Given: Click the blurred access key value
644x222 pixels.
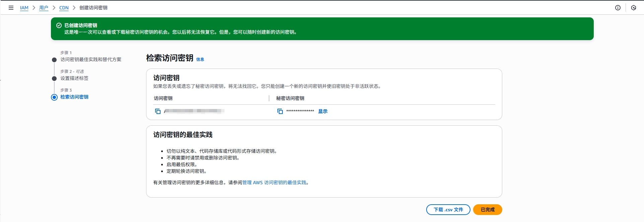Looking at the screenshot, I should point(194,111).
